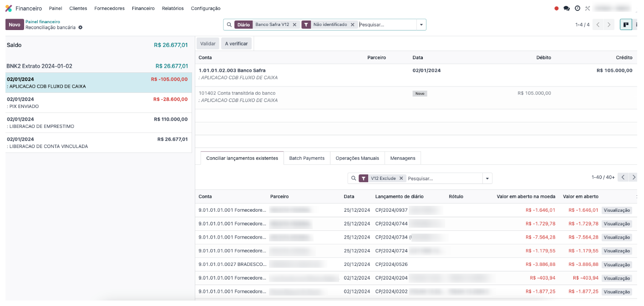Screen dimensions: 644x306
Task: Remove the V12 Exclude filter
Action: tap(401, 178)
